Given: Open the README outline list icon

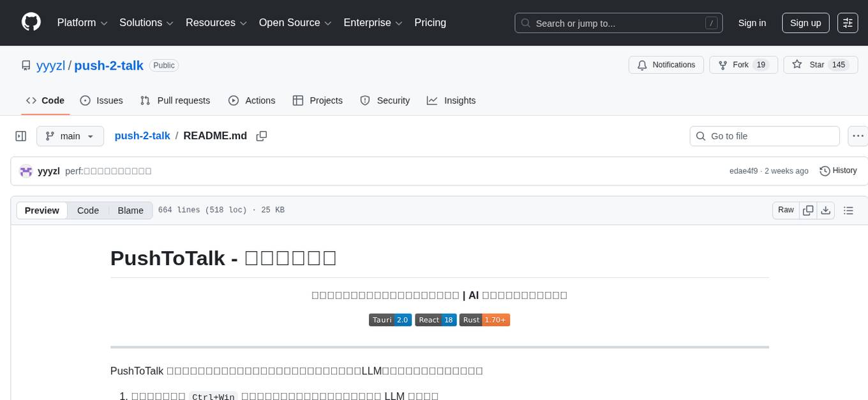Looking at the screenshot, I should pos(849,210).
